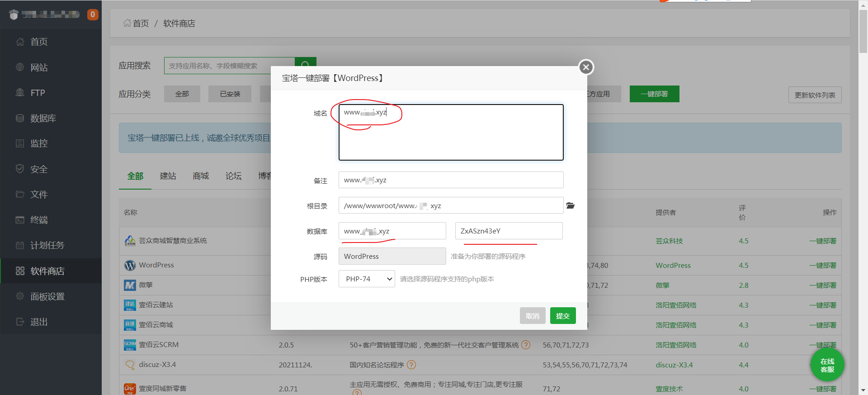Switch to the 建站 tab
This screenshot has width=868, height=395.
point(168,176)
